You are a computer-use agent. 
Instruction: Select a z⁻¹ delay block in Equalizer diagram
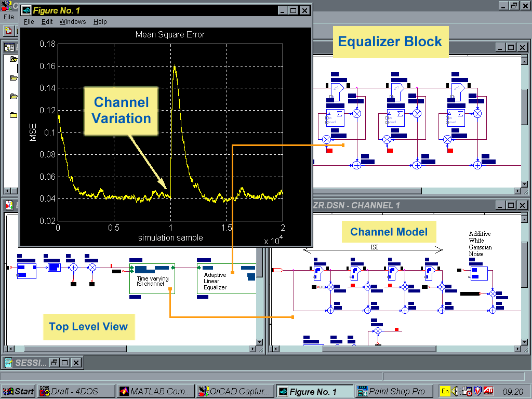(x=335, y=88)
